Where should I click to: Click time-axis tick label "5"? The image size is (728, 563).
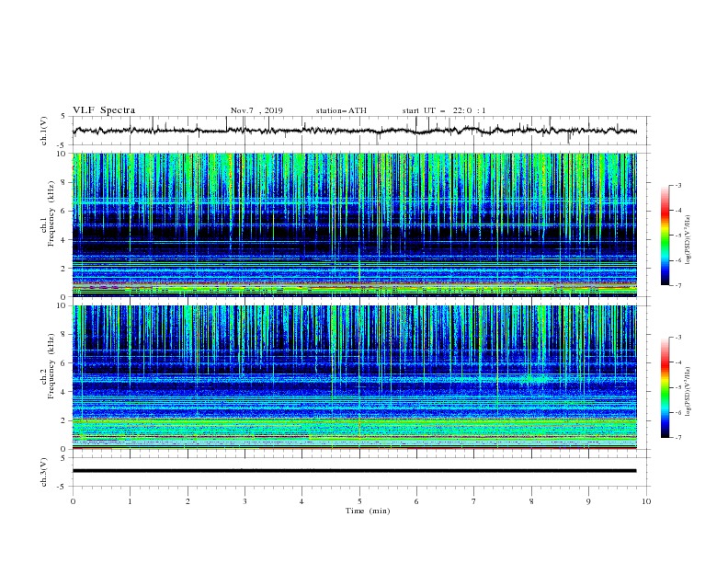tap(359, 501)
